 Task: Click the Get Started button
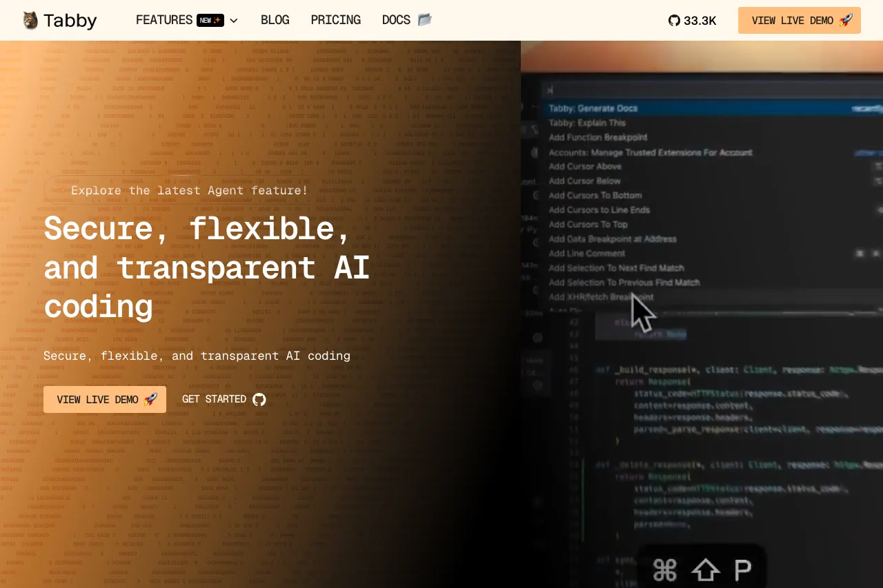tap(224, 399)
